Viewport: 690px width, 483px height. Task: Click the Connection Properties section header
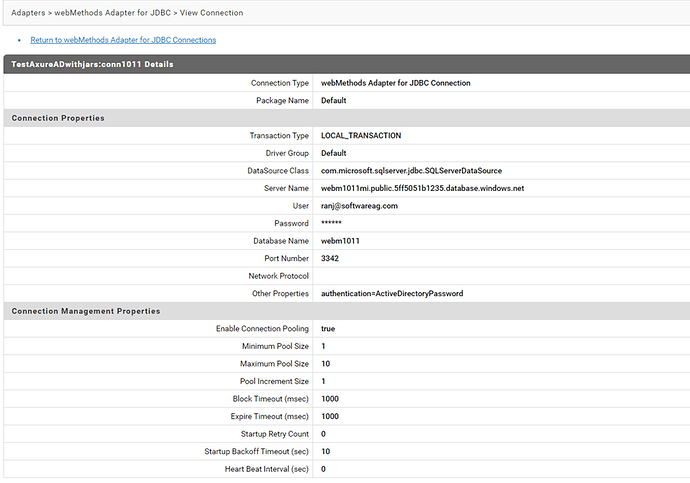[x=58, y=118]
